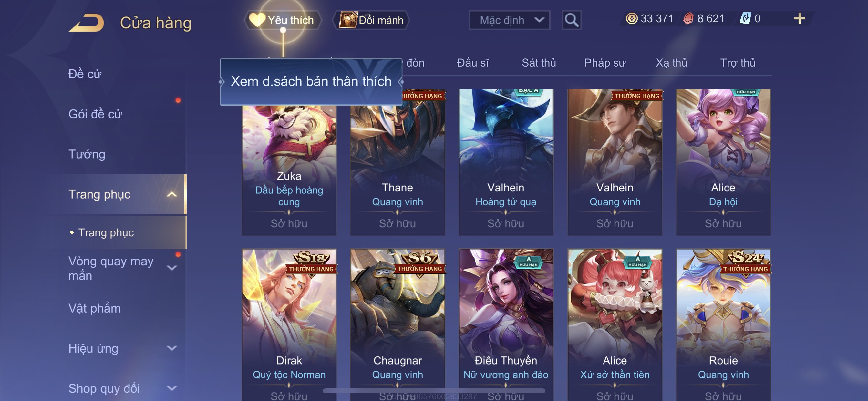868x401 pixels.
Task: Open the search magnifier icon
Action: pos(572,20)
